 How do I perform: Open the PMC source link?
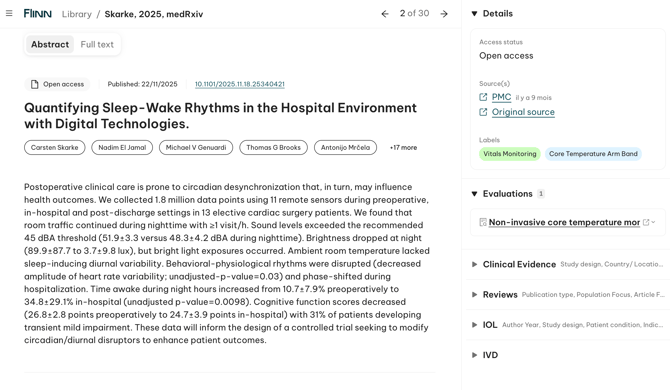(501, 97)
